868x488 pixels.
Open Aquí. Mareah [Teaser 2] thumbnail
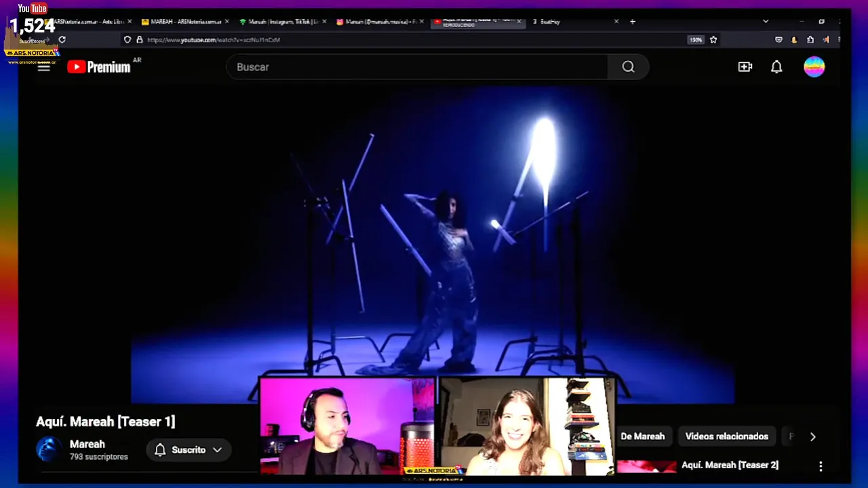(x=646, y=468)
